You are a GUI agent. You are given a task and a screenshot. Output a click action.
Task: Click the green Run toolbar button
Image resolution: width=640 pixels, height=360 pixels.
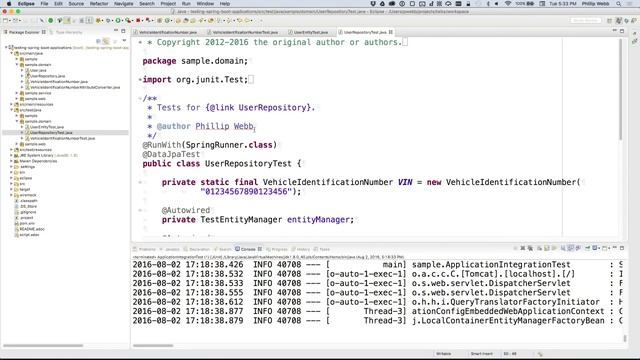click(x=118, y=20)
